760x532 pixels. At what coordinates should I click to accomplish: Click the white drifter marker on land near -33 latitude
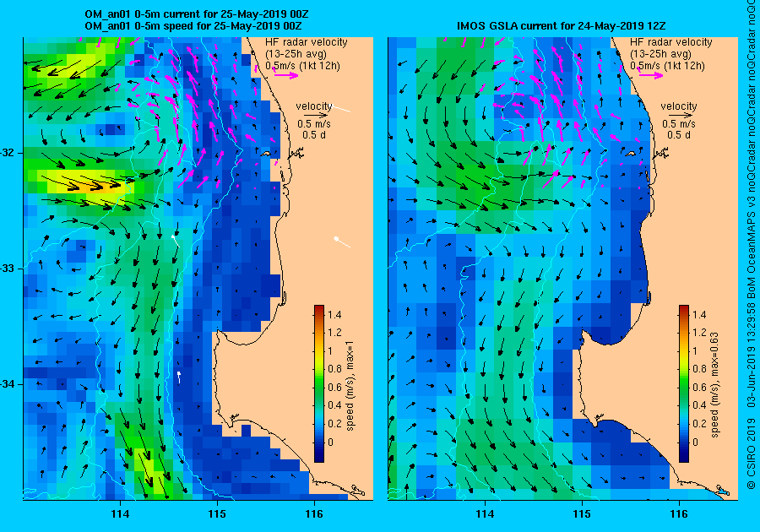click(341, 242)
